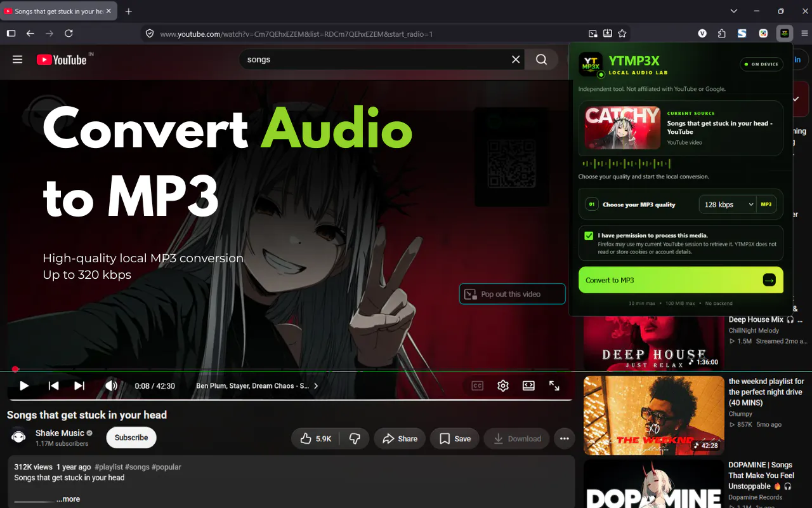The height and width of the screenshot is (508, 812).
Task: Open the 128 kbps quality dropdown
Action: (728, 204)
